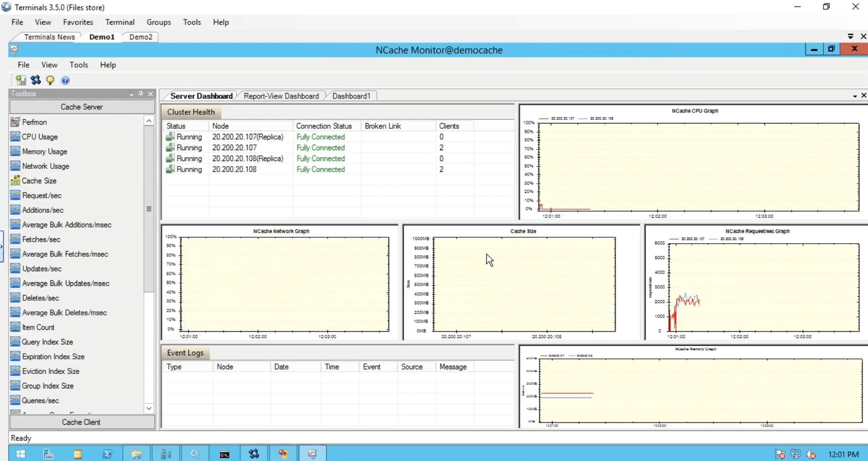The height and width of the screenshot is (461, 868).
Task: Select the Cache Size chart icon
Action: point(15,181)
